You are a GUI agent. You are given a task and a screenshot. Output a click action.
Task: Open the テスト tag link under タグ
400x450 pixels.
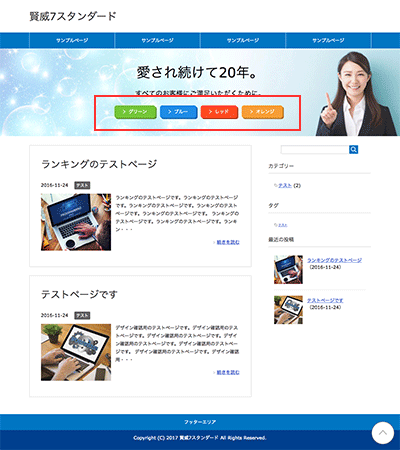(x=283, y=225)
